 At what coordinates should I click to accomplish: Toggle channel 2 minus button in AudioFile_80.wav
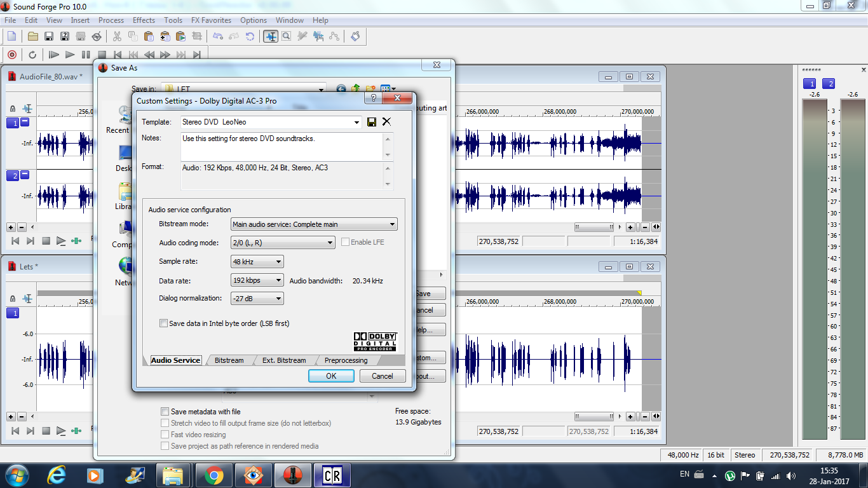click(x=25, y=175)
